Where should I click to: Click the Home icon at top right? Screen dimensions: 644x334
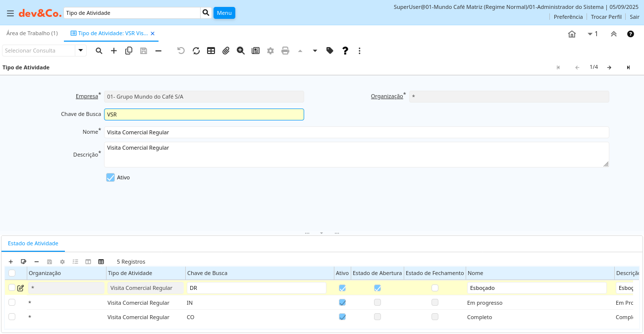572,34
